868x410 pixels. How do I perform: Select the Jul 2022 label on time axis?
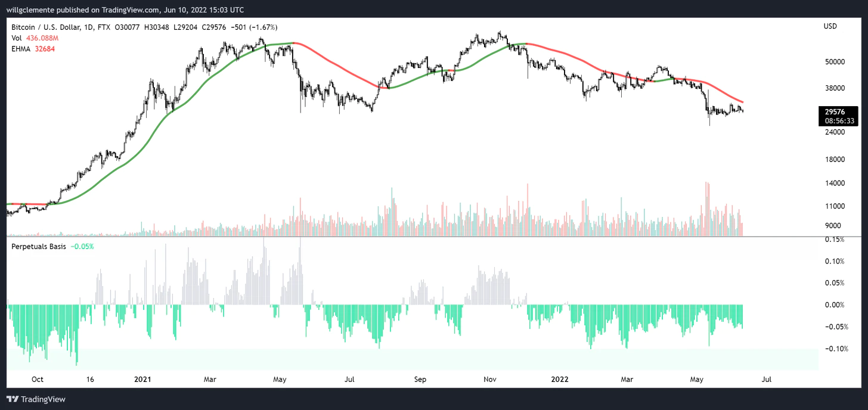point(767,379)
